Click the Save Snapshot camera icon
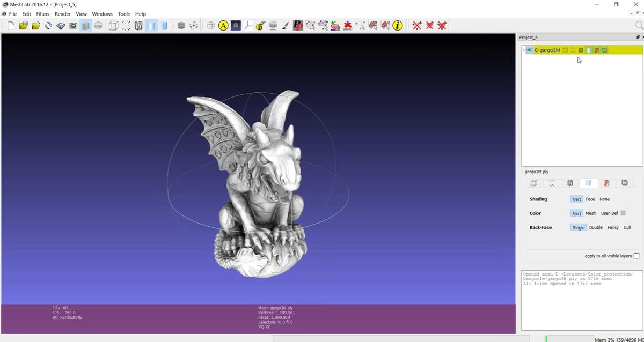 (x=73, y=25)
